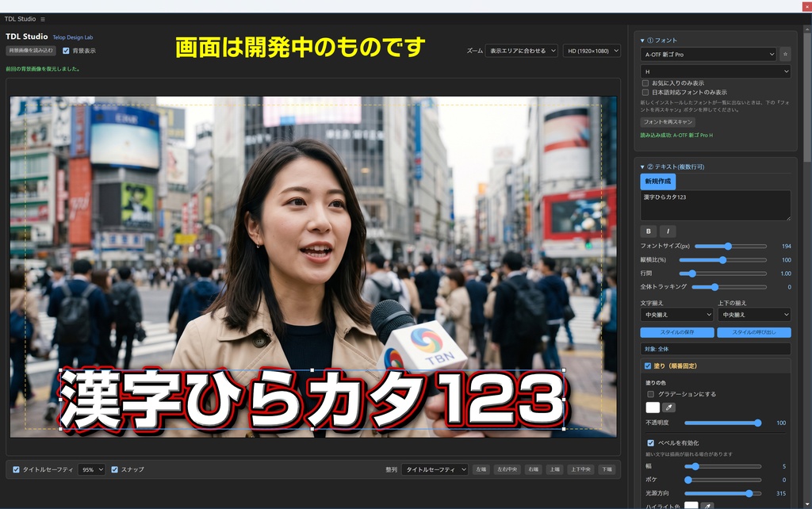Align to 左右中央 horizontal center

point(507,469)
